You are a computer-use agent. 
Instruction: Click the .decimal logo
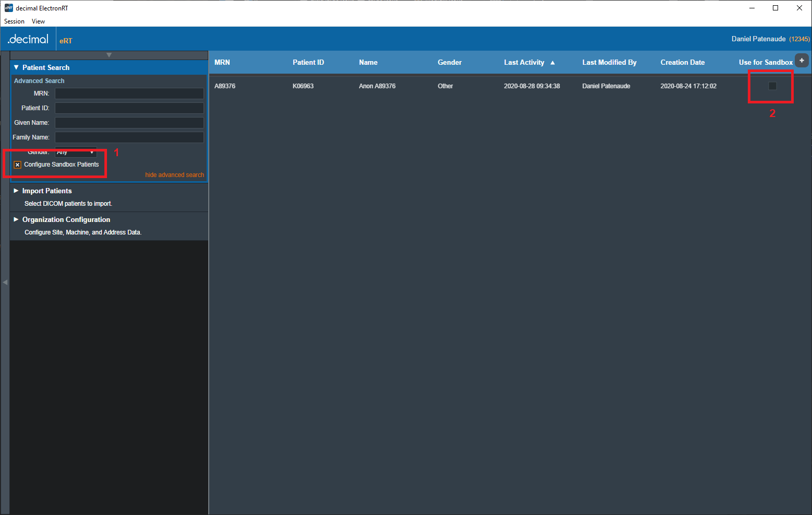click(x=28, y=40)
